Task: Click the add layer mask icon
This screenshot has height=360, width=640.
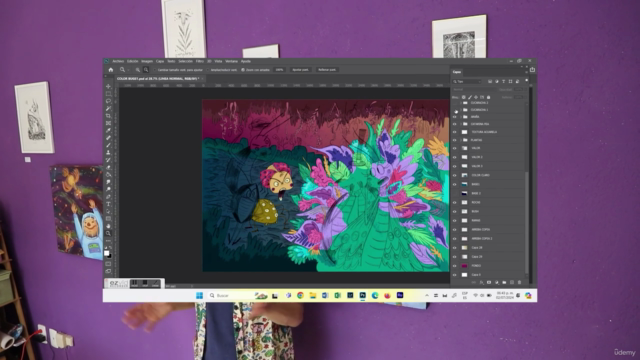Action: click(x=489, y=282)
